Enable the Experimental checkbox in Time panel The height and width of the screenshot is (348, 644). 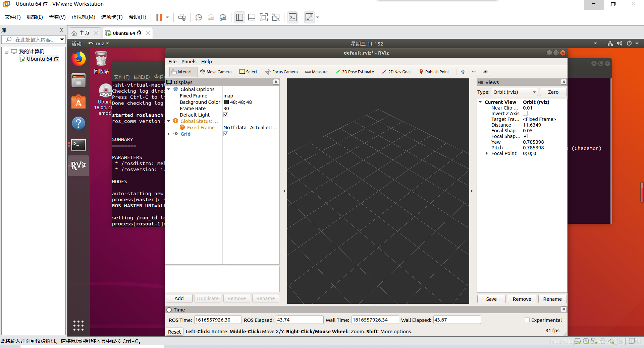click(527, 320)
